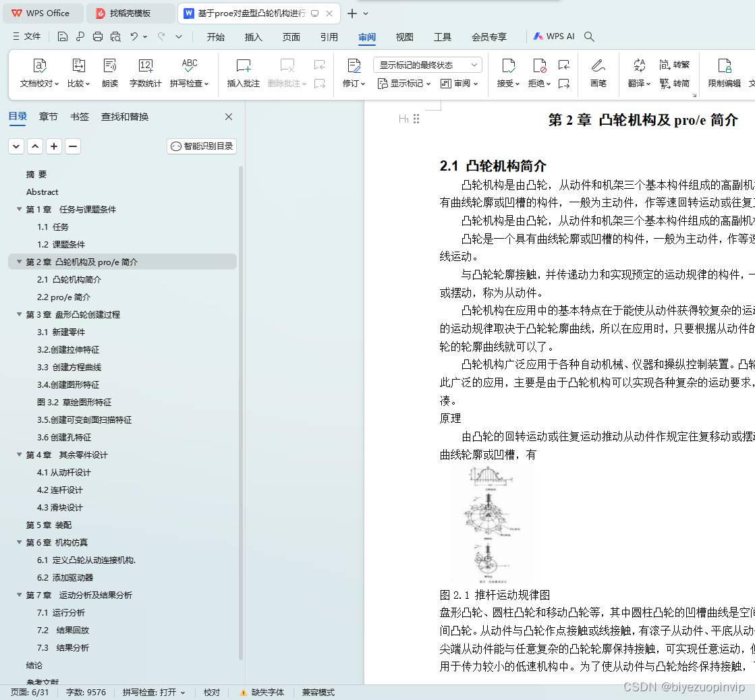Run 拼写检查 spell check

coord(189,74)
